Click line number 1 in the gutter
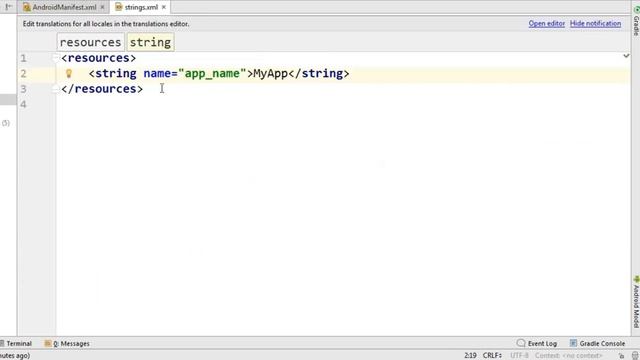 point(23,58)
